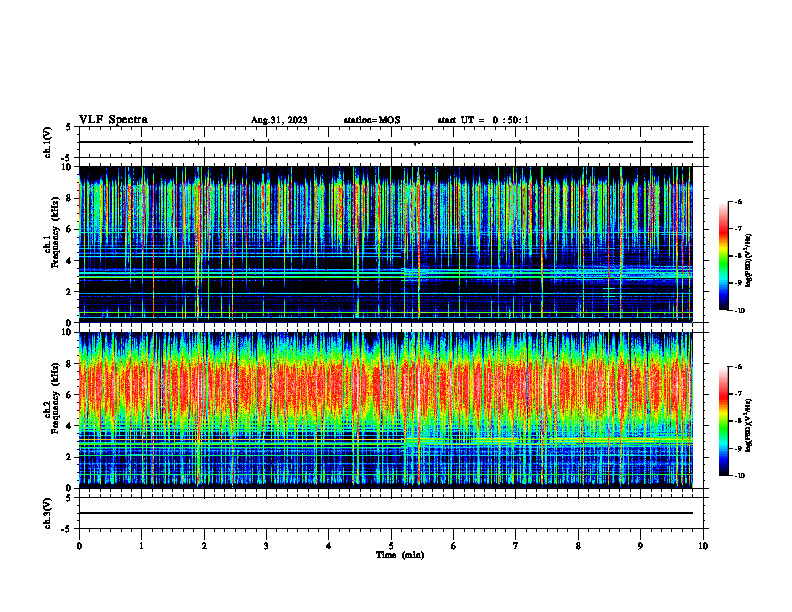Click the "ch.1(V)" axis label

click(x=47, y=142)
